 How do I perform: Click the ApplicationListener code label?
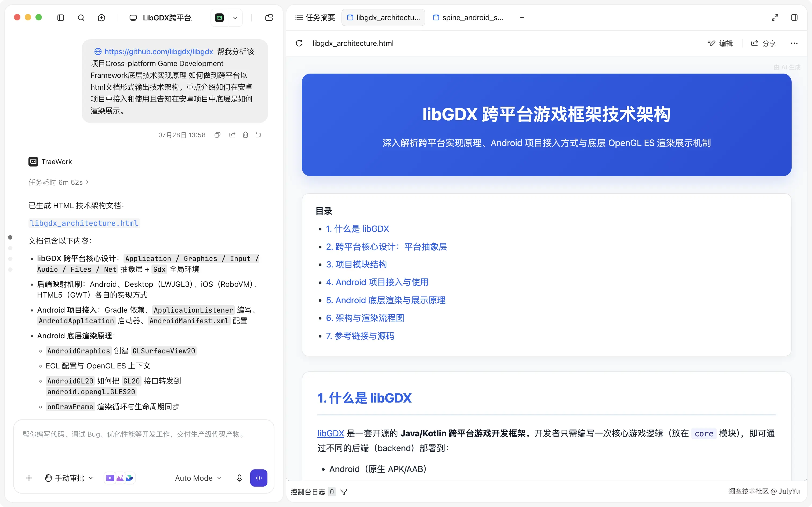(193, 310)
